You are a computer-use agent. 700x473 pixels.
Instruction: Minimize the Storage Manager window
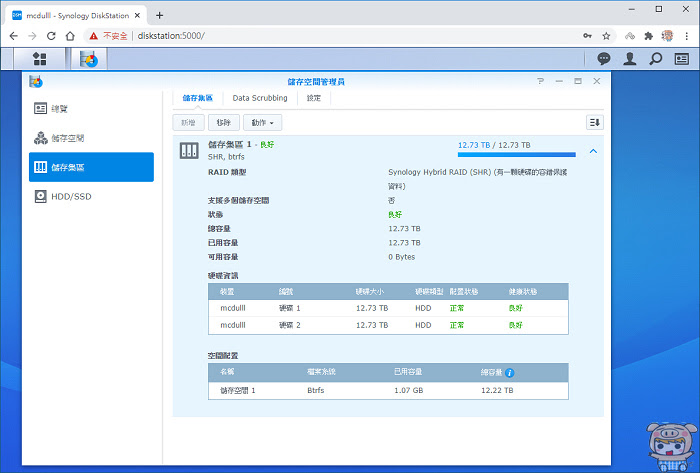tap(559, 81)
